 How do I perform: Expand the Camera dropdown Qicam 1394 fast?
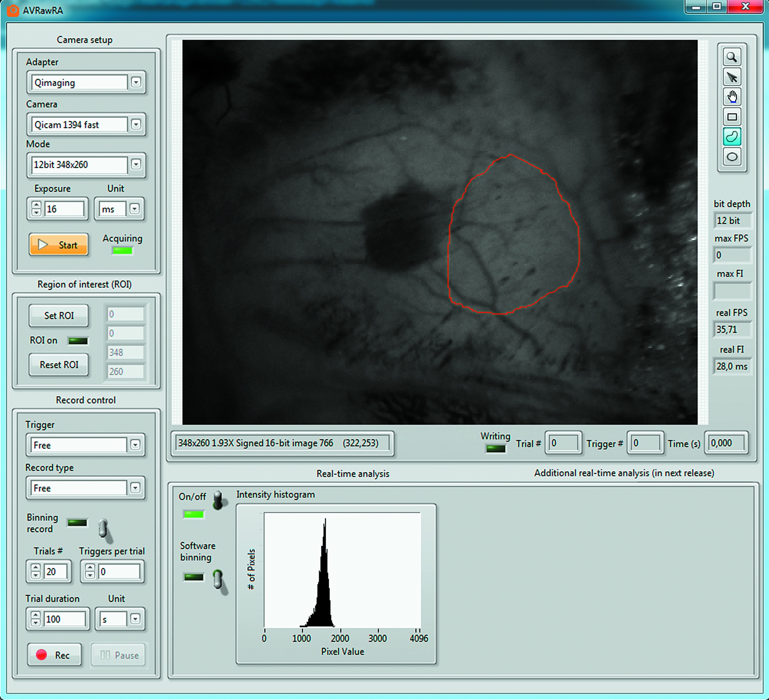click(136, 124)
